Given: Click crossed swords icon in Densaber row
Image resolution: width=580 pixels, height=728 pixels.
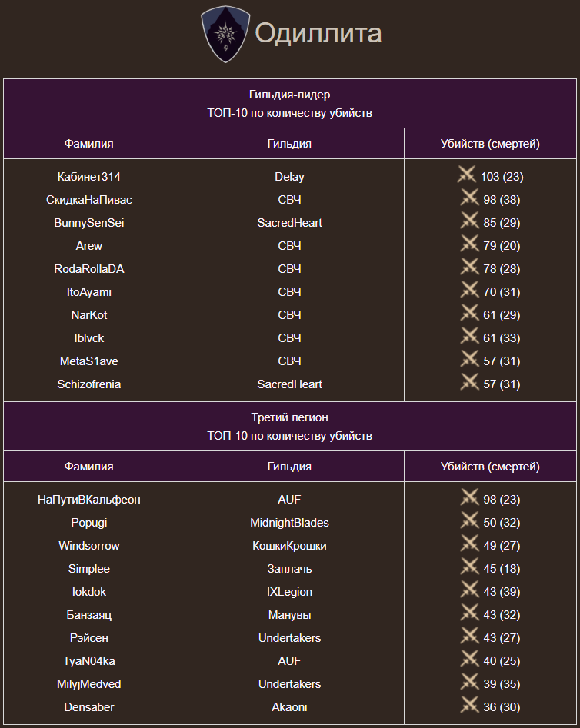Looking at the screenshot, I should pos(469,706).
